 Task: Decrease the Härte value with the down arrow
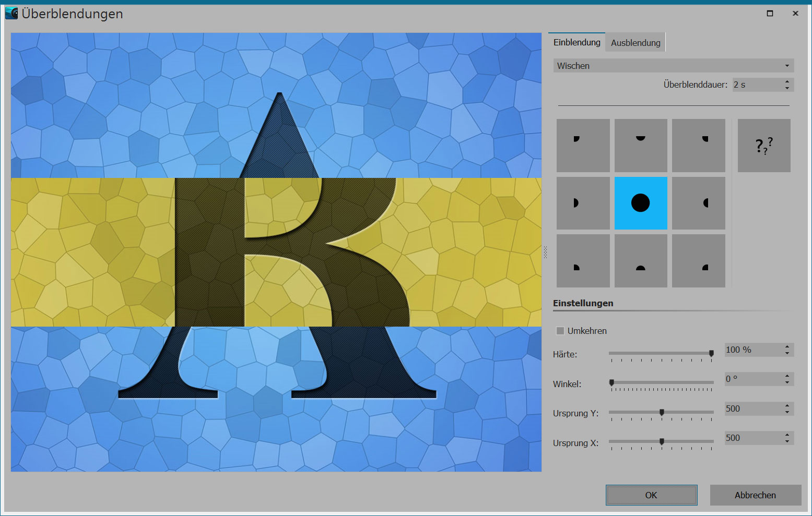[787, 353]
